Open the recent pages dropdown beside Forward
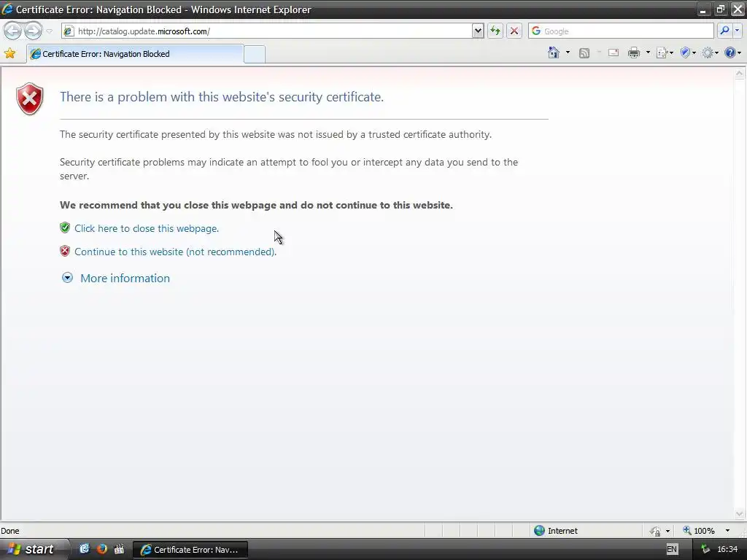This screenshot has height=560, width=747. (49, 31)
